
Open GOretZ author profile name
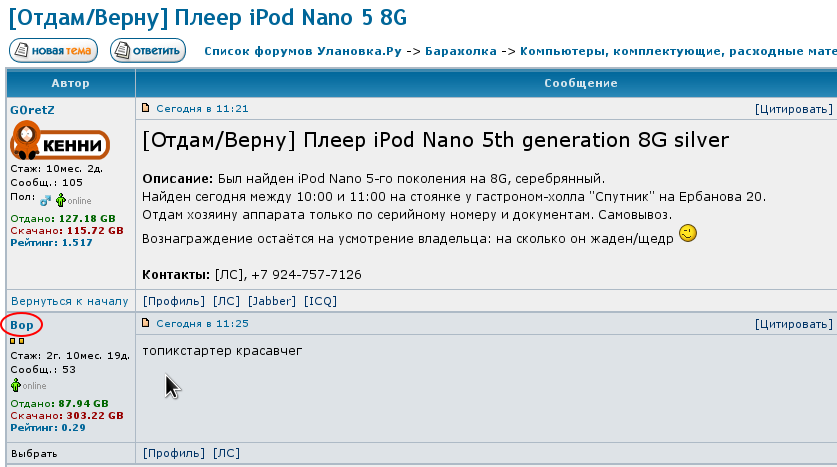[x=33, y=110]
